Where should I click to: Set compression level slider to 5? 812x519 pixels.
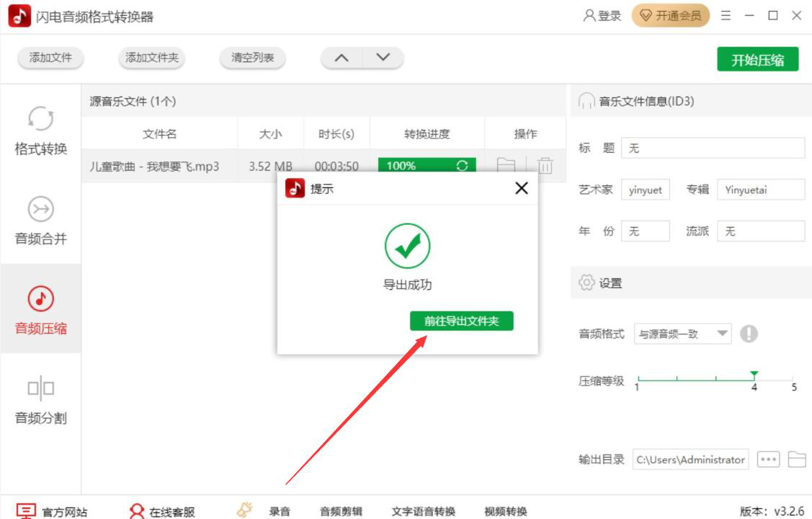(x=793, y=379)
